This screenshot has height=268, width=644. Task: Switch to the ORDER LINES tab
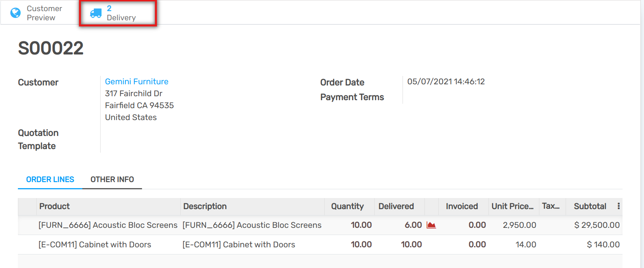click(x=50, y=179)
